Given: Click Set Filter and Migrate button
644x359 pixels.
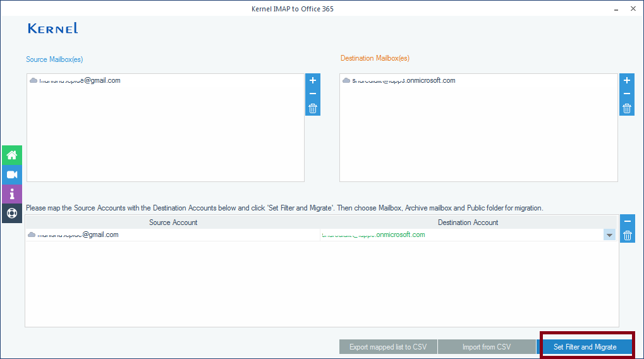Looking at the screenshot, I should 585,347.
